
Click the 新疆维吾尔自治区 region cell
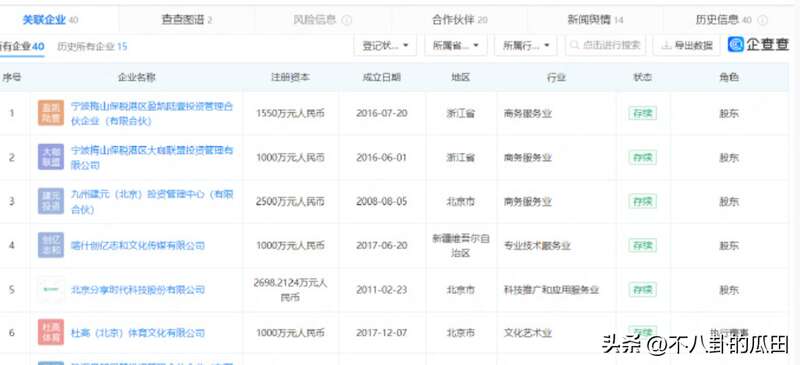pos(461,246)
